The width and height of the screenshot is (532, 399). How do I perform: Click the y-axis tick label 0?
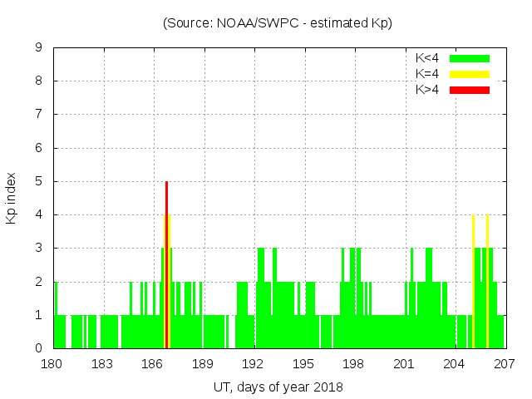39,348
